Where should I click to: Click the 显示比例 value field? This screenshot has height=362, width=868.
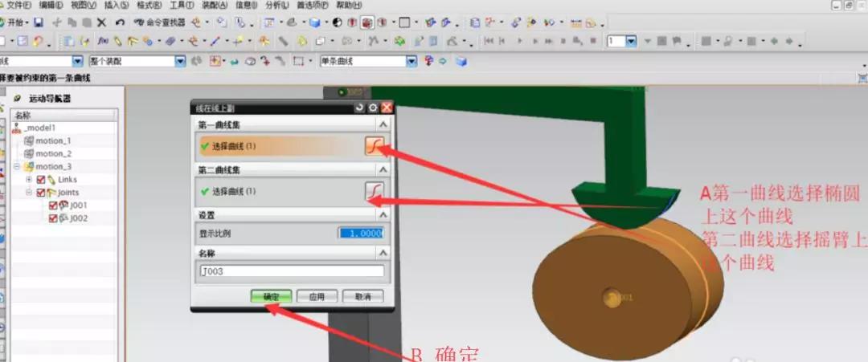pyautogui.click(x=361, y=234)
